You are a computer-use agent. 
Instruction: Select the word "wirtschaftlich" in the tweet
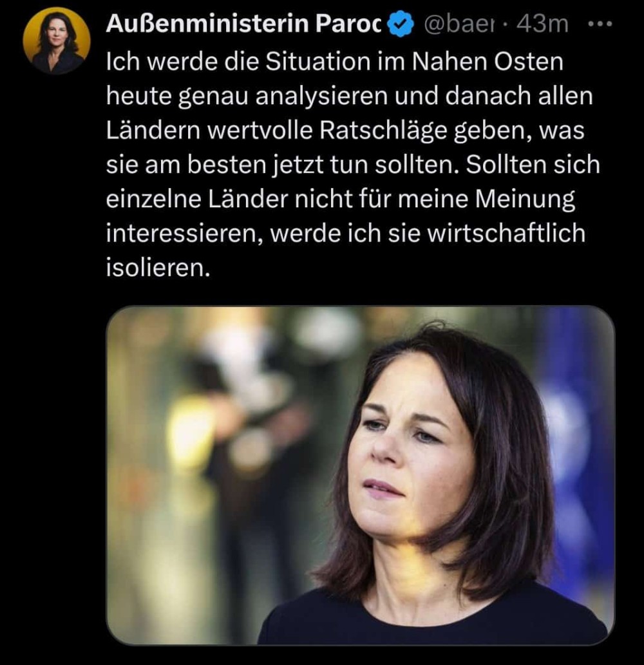506,233
